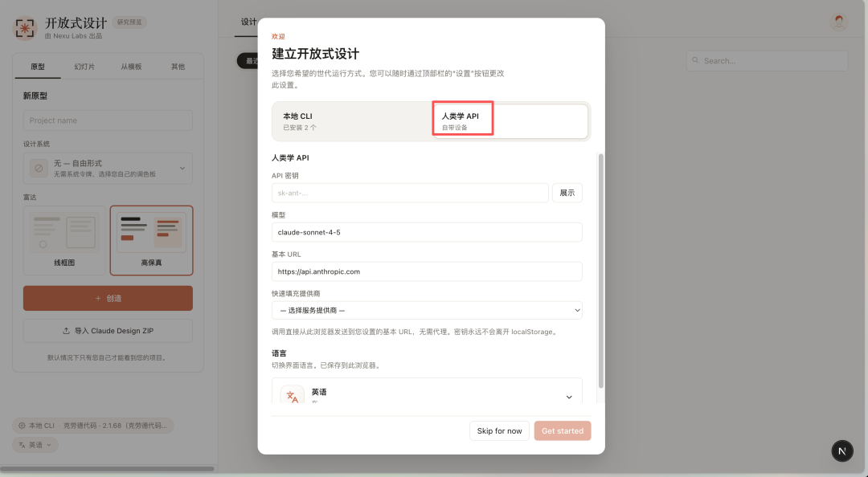Focus the Project name field

pyautogui.click(x=108, y=120)
